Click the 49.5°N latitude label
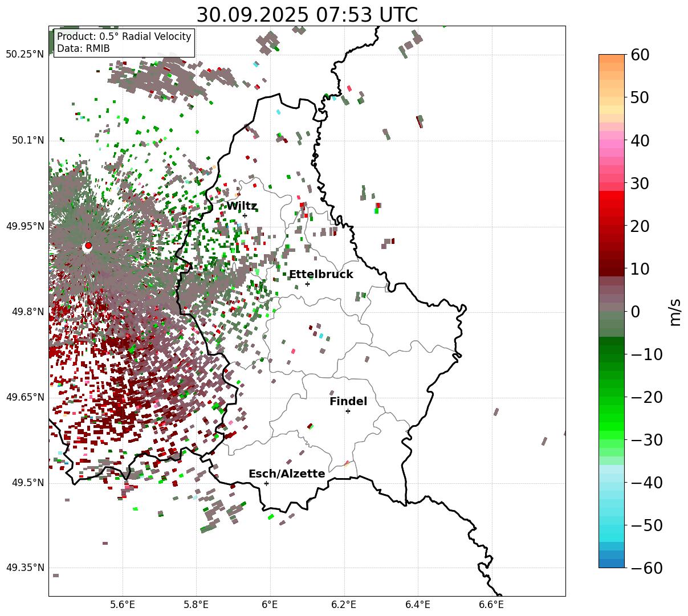The height and width of the screenshot is (616, 688). (27, 483)
